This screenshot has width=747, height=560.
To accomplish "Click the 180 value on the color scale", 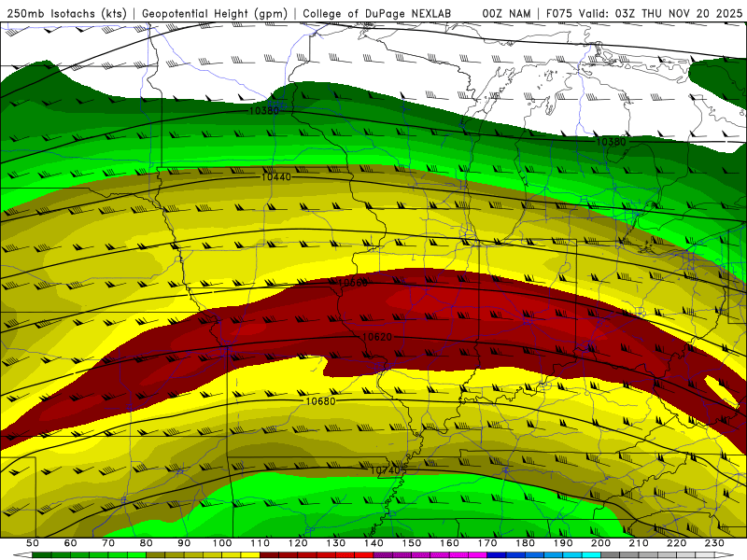I will [x=525, y=543].
